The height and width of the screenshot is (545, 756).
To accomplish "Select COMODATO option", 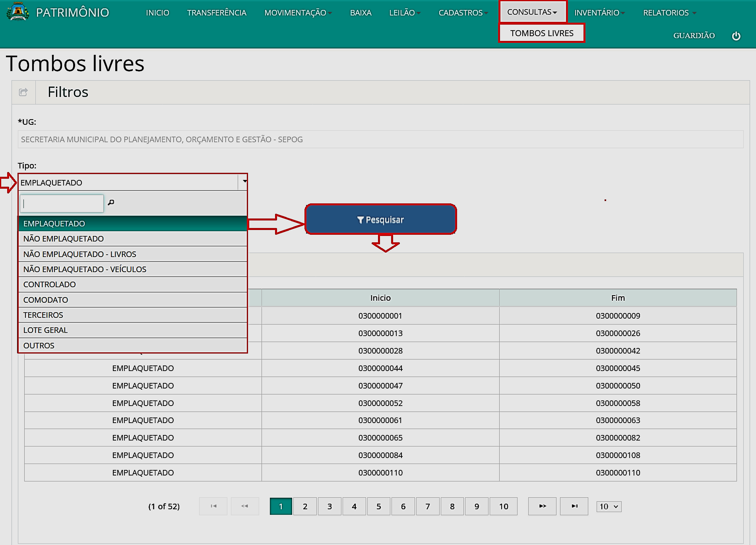I will 133,300.
